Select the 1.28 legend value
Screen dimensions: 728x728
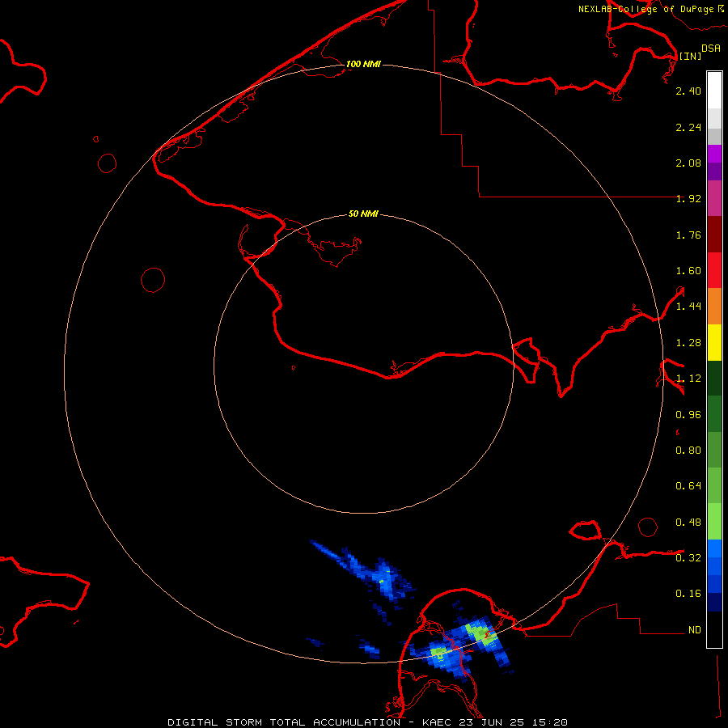[x=688, y=343]
